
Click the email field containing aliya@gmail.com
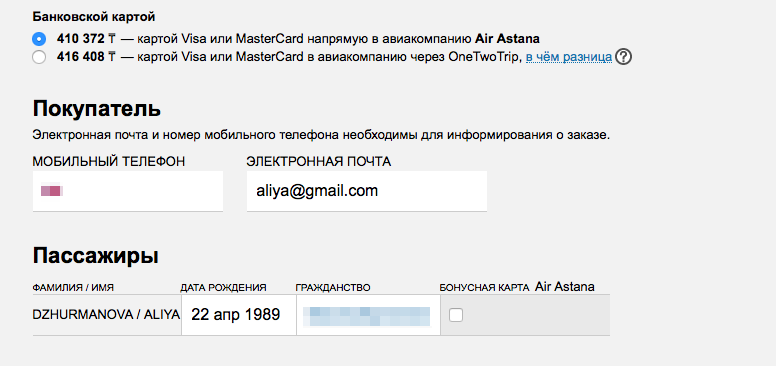point(367,191)
